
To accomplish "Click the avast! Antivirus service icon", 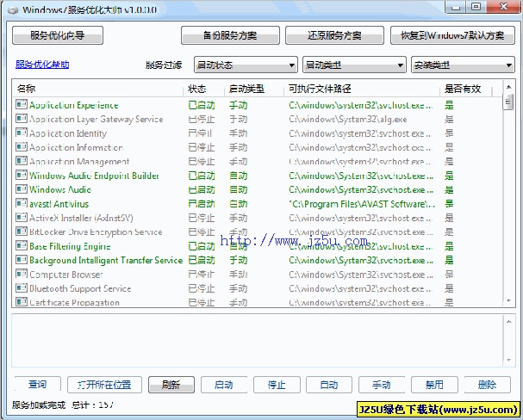I will coord(22,203).
